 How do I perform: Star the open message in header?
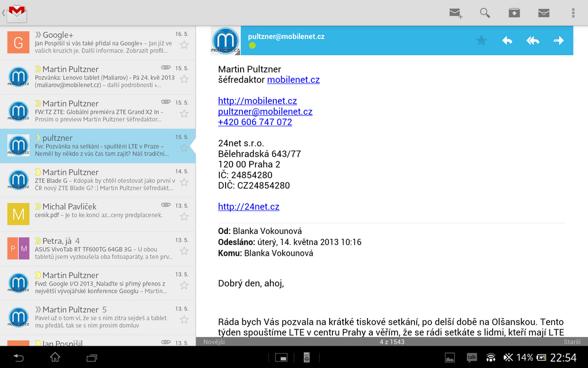(x=481, y=40)
